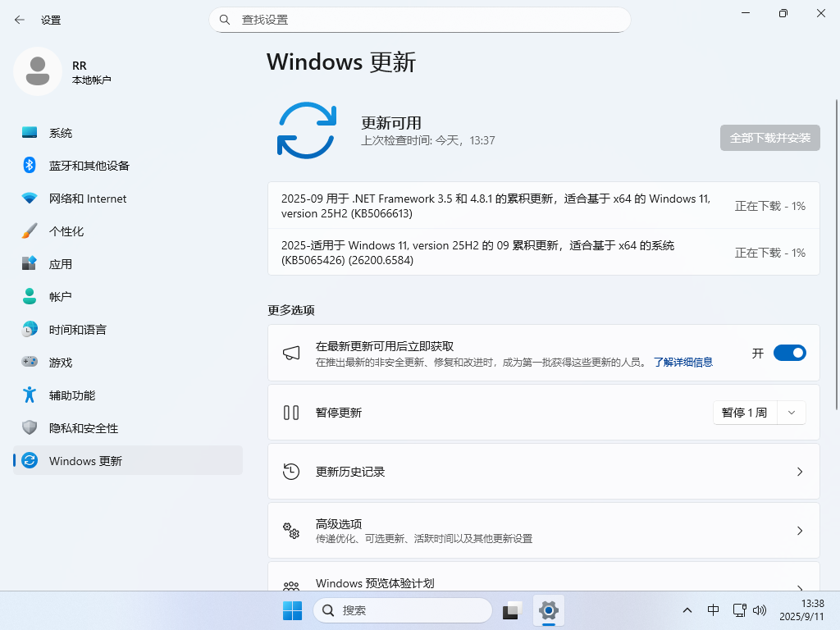Click the accessibility figure icon for 辅助功能
The width and height of the screenshot is (840, 630).
click(x=30, y=395)
